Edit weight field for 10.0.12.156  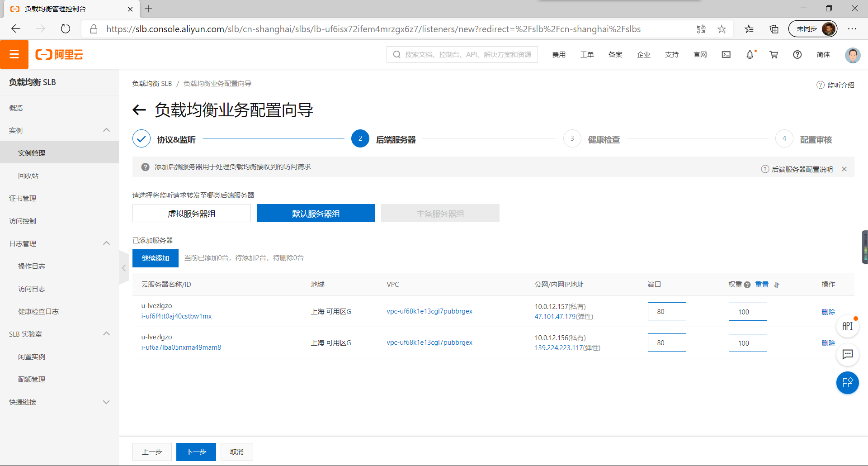[x=748, y=343]
